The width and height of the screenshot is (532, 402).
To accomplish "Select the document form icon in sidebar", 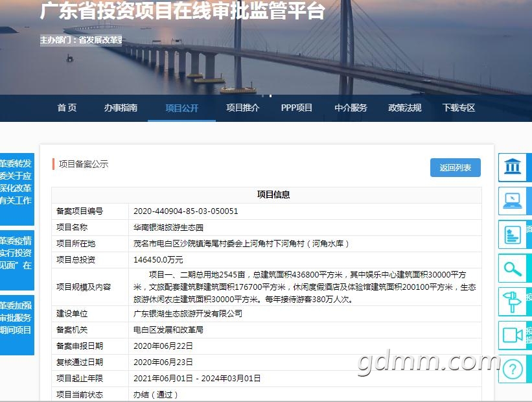I will [513, 235].
